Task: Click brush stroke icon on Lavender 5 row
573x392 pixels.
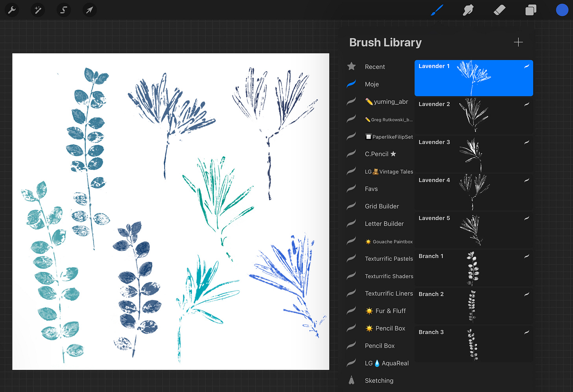Action: 527,218
